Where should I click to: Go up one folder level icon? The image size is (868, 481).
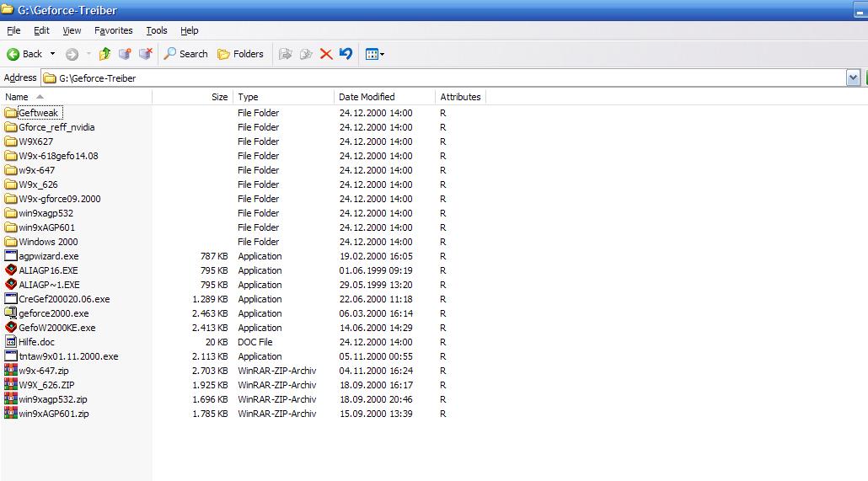point(104,54)
